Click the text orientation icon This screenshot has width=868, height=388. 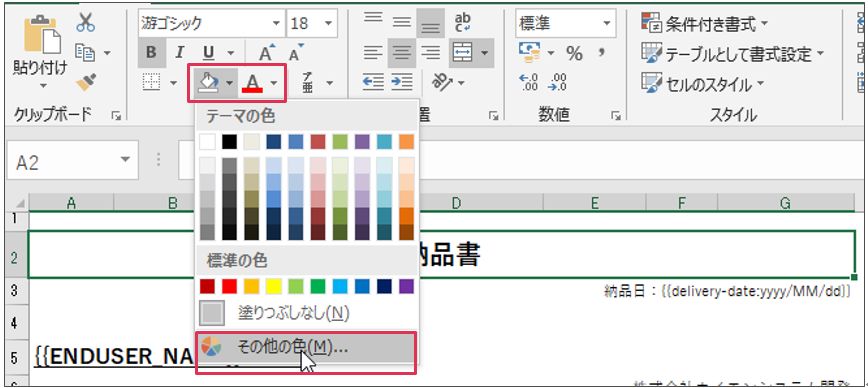pos(442,83)
